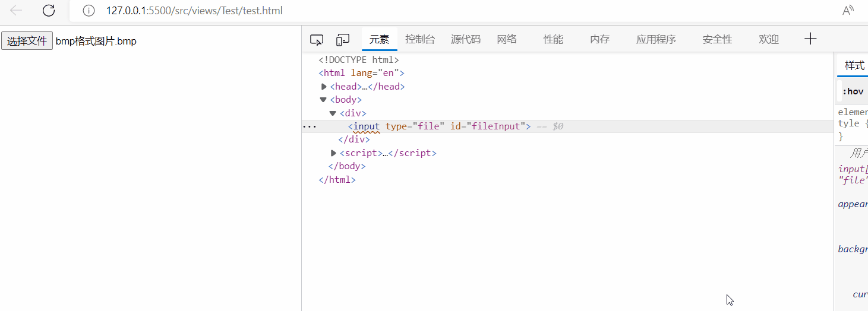Activate the inspect element picker tool
This screenshot has height=311, width=868.
tap(317, 40)
